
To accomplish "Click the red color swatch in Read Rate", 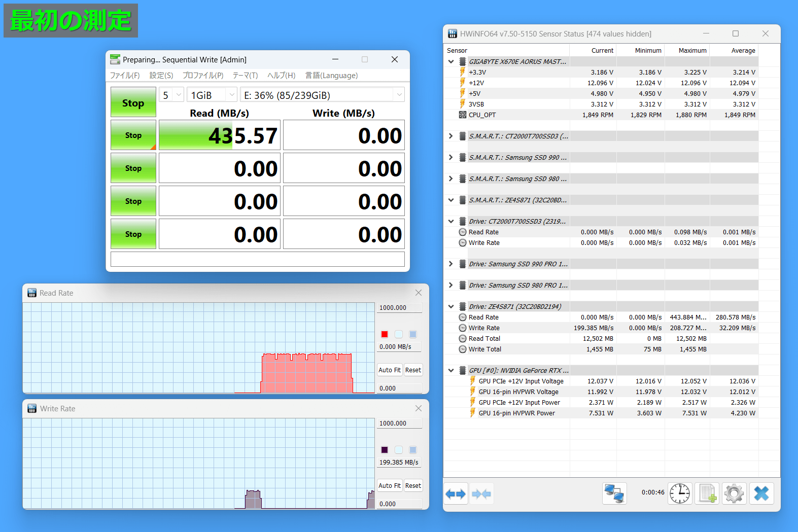I will (x=385, y=334).
